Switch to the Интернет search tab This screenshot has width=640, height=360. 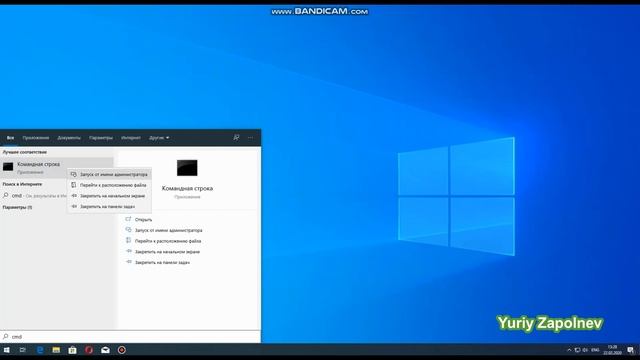point(131,138)
